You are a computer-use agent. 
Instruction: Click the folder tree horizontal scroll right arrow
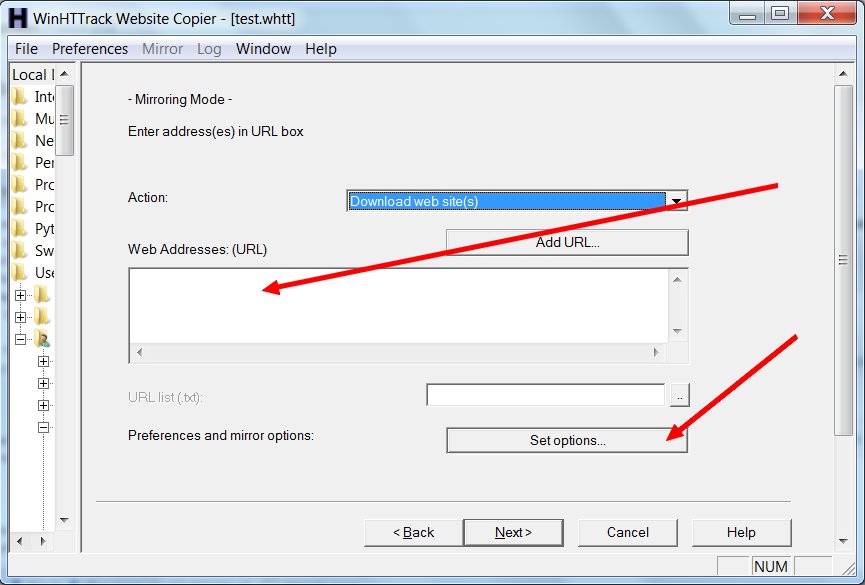pos(43,541)
